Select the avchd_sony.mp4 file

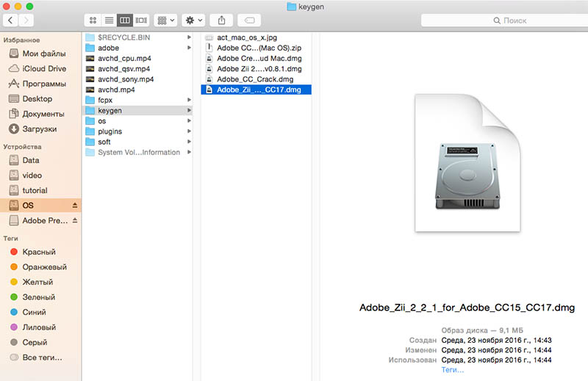pyautogui.click(x=137, y=79)
